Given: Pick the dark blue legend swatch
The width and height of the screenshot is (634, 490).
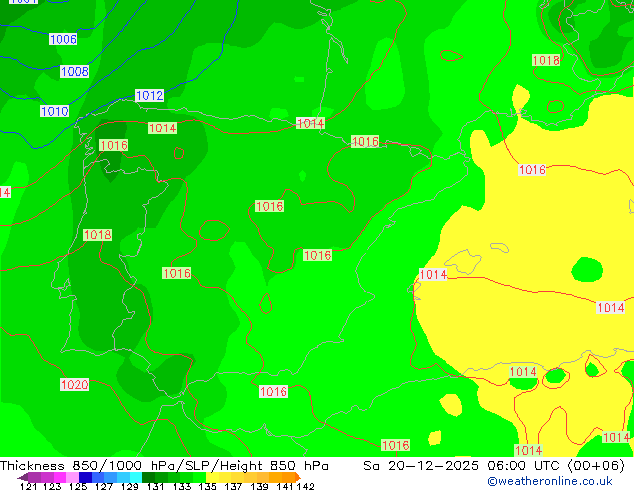Looking at the screenshot, I should [85, 477].
